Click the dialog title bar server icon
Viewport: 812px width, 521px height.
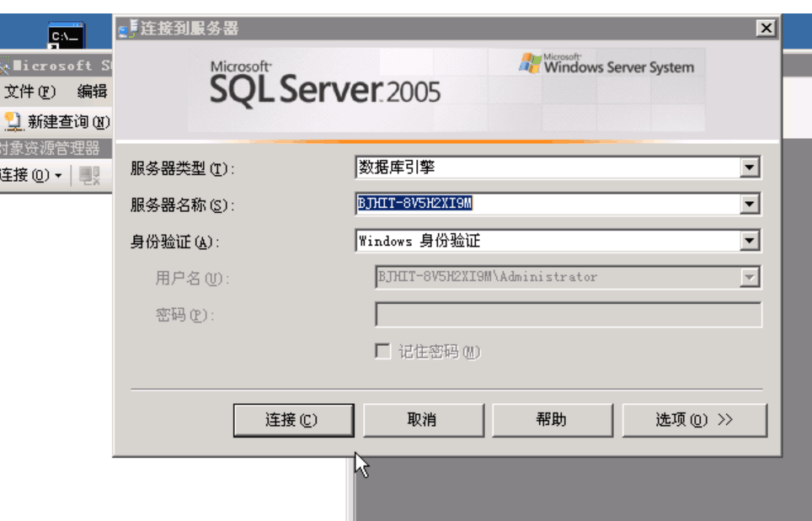coord(127,29)
